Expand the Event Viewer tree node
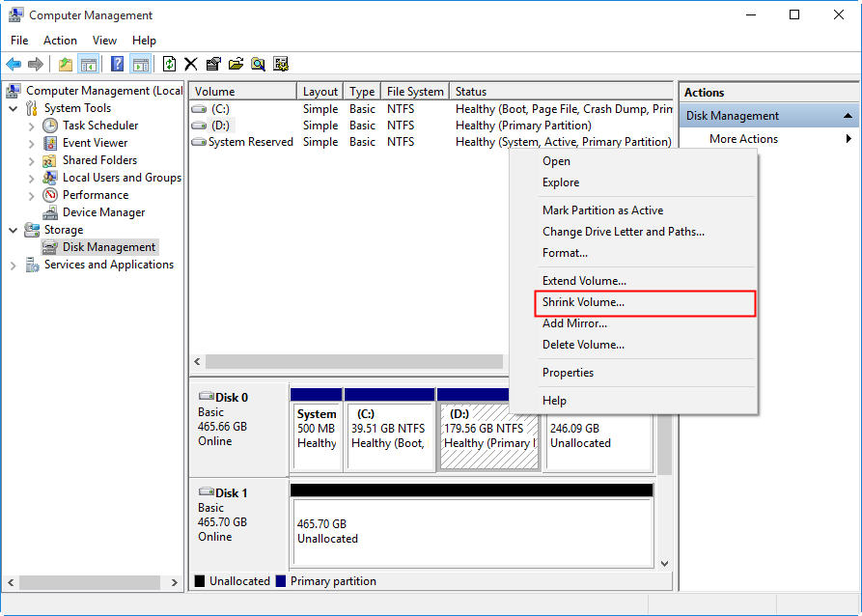Image resolution: width=862 pixels, height=616 pixels. pos(31,143)
